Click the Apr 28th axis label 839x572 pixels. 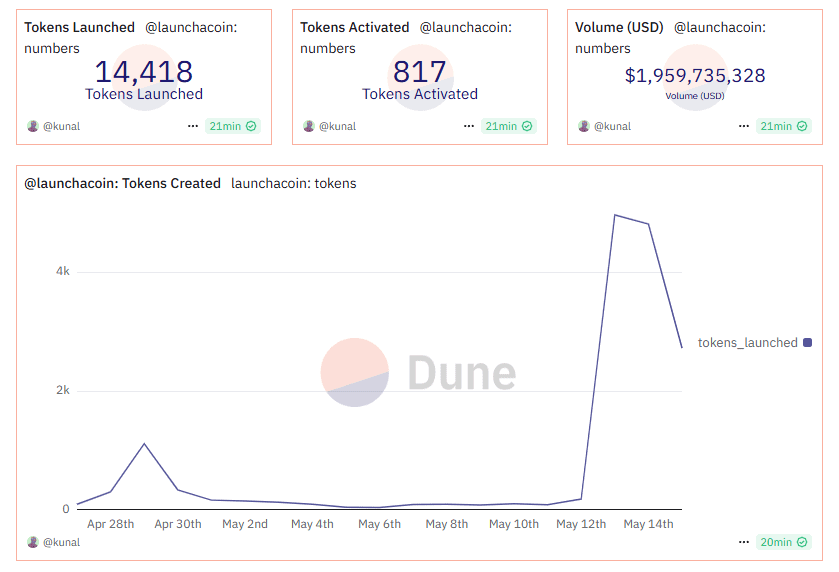111,524
